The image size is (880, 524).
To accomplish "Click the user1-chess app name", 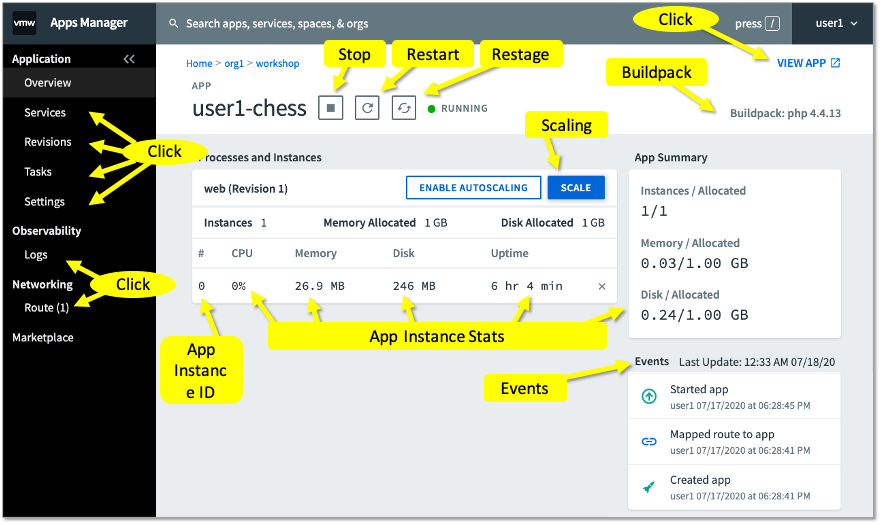I will coord(249,108).
